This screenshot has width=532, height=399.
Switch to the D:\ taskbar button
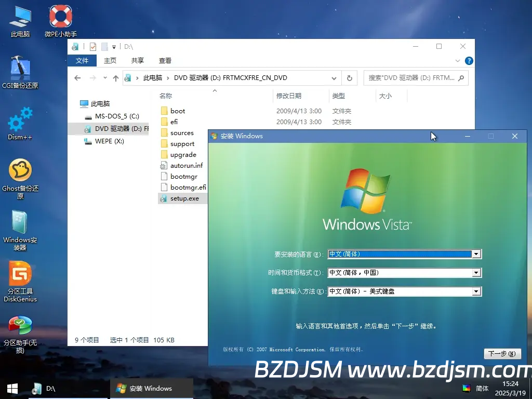(68, 389)
